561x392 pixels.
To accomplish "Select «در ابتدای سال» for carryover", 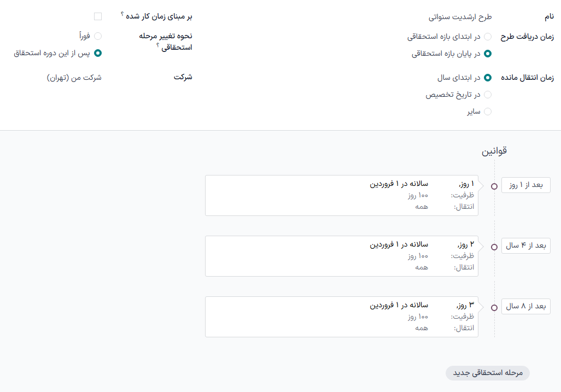I will point(487,77).
